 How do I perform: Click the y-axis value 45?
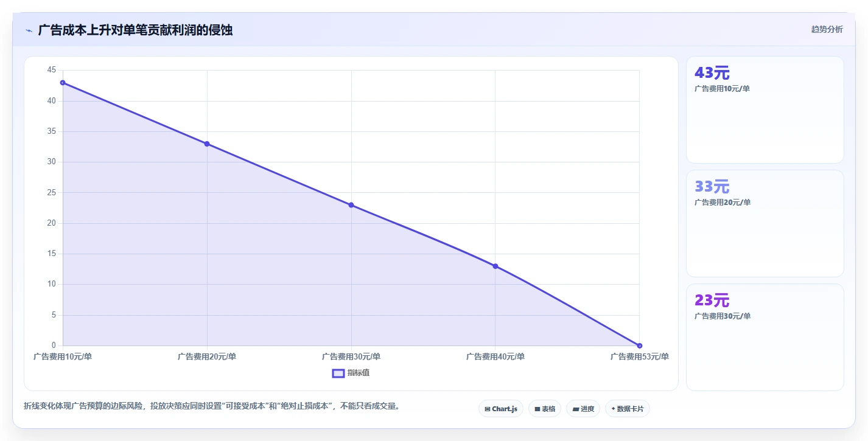[x=51, y=70]
